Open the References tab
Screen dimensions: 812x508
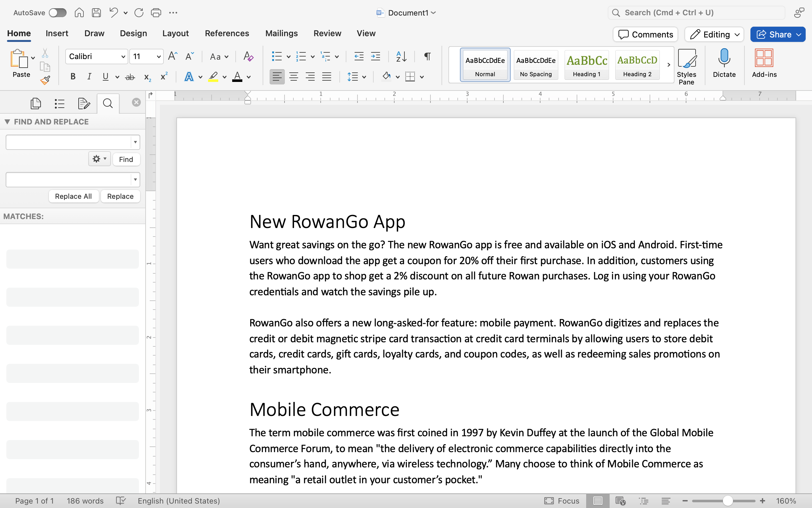point(227,33)
